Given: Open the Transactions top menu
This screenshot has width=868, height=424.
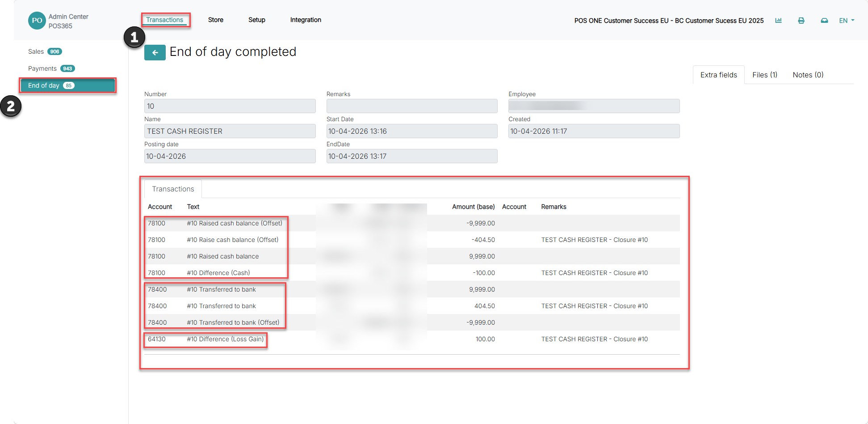Looking at the screenshot, I should click(x=165, y=20).
